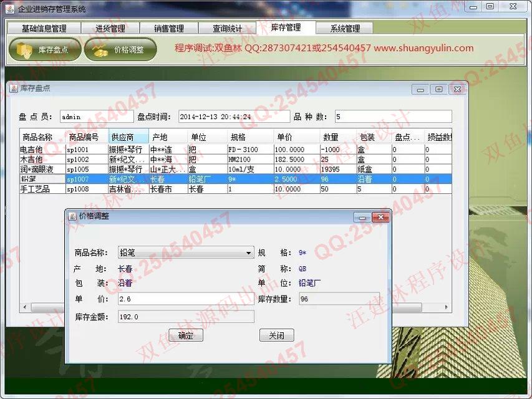532x399 pixels.
Task: Switch to the 销售管理 tab
Action: coord(169,28)
